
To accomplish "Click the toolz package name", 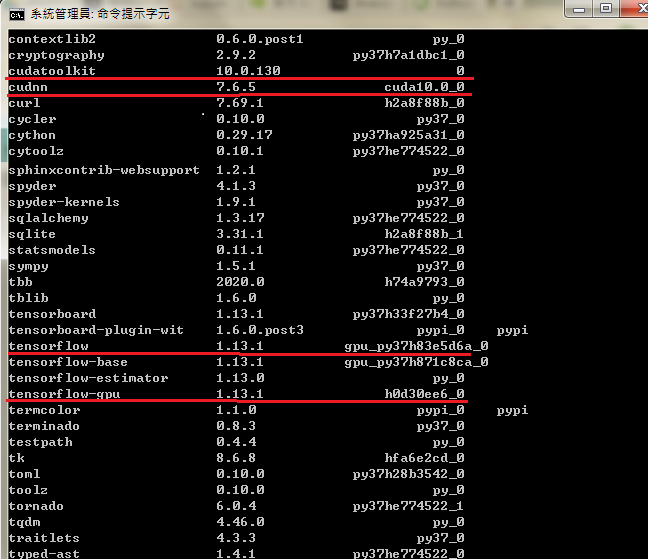I will pyautogui.click(x=28, y=490).
